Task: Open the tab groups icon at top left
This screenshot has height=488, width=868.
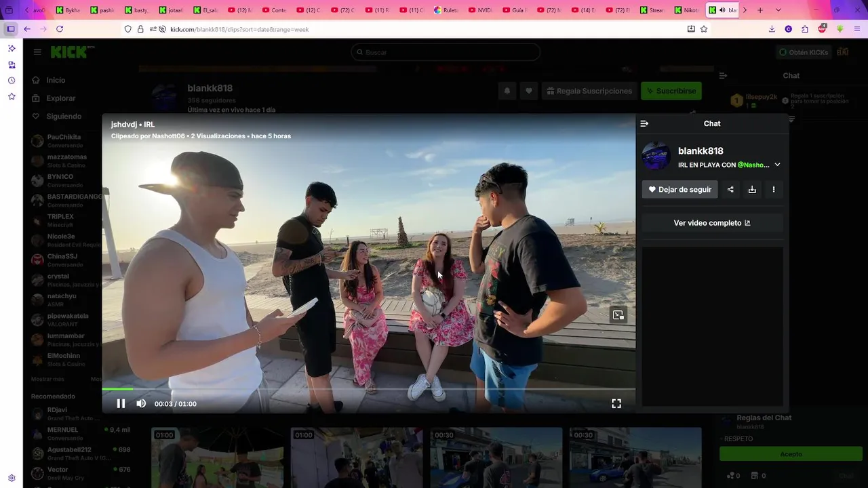Action: pyautogui.click(x=9, y=10)
